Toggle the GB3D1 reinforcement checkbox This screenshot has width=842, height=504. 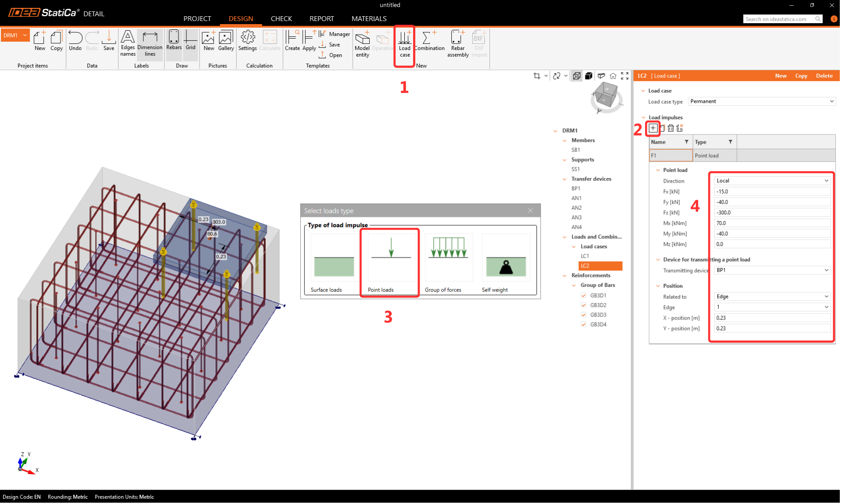584,295
